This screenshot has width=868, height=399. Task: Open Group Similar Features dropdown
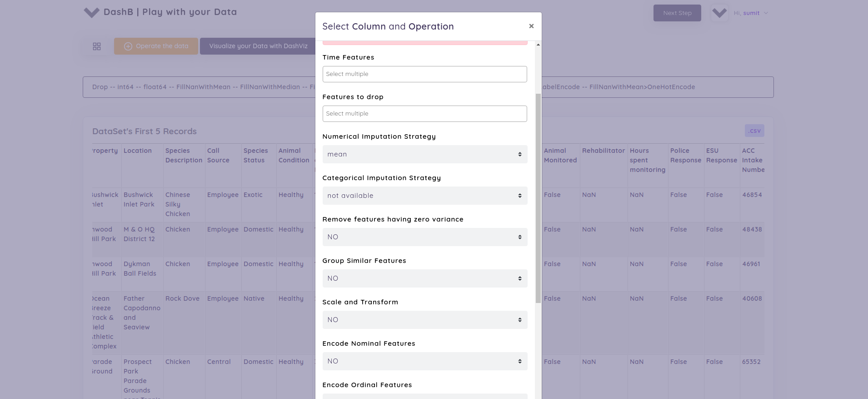click(424, 278)
